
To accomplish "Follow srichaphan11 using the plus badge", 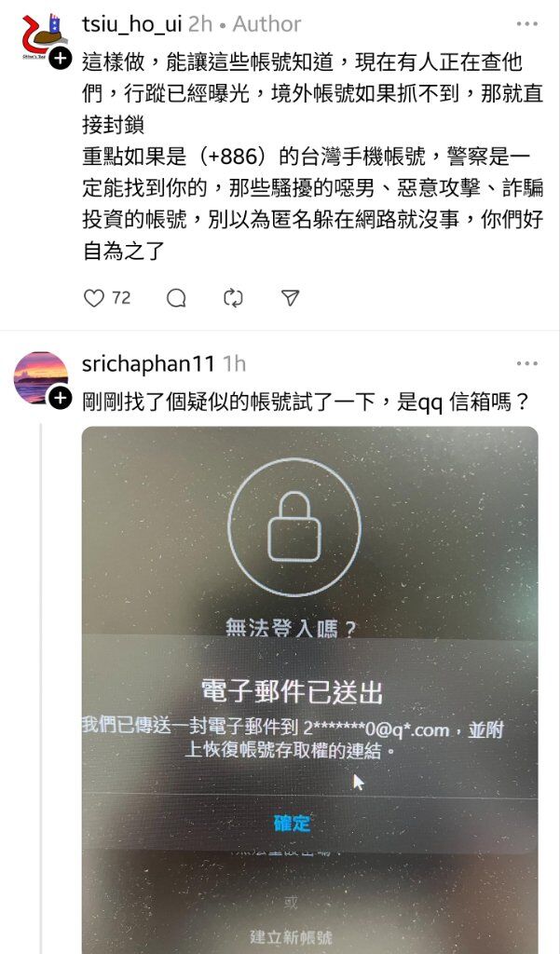I will [60, 399].
